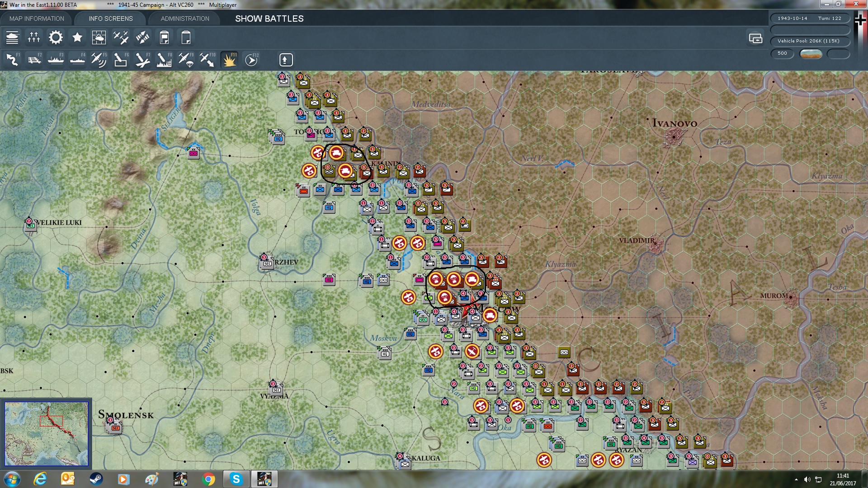This screenshot has width=868, height=488.
Task: Open the production gear icon
Action: click(56, 38)
